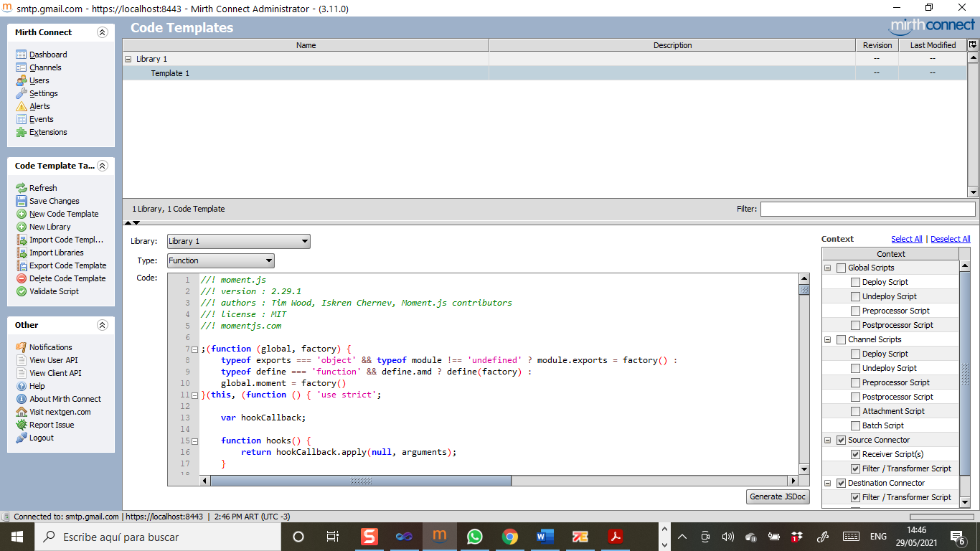Collapse Library 1 tree node
This screenshot has height=551, width=980.
pos(128,59)
